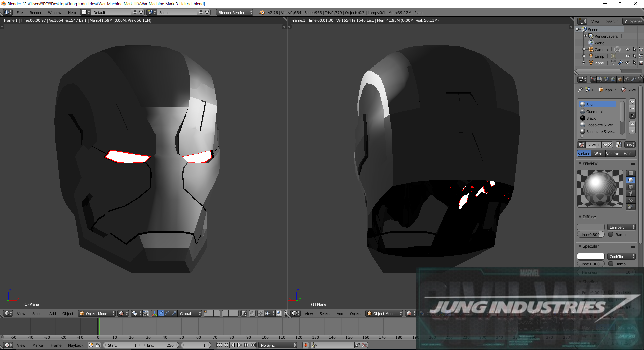Toggle Plane selectability arrow in outliner
Screen dimensions: 644x350
(x=634, y=63)
